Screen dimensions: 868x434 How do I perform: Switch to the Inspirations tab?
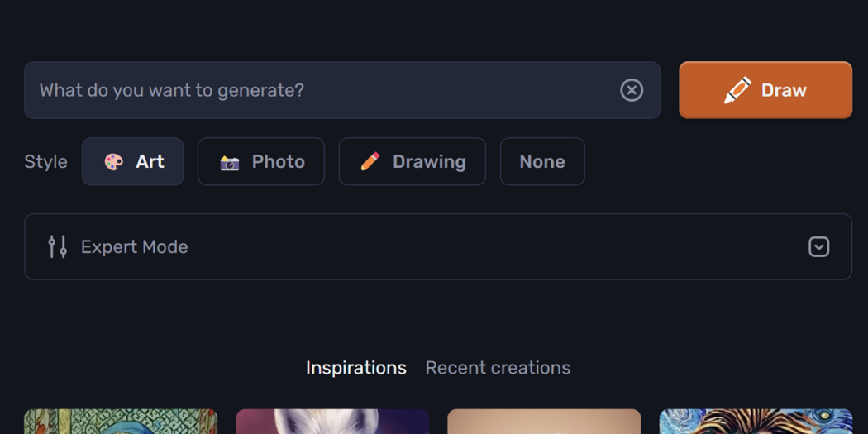tap(356, 368)
